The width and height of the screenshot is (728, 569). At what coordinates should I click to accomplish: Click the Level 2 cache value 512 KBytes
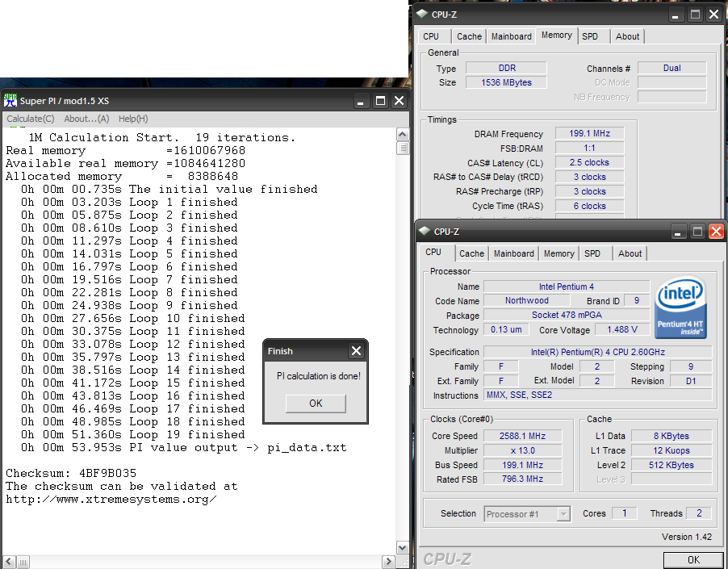pos(672,465)
